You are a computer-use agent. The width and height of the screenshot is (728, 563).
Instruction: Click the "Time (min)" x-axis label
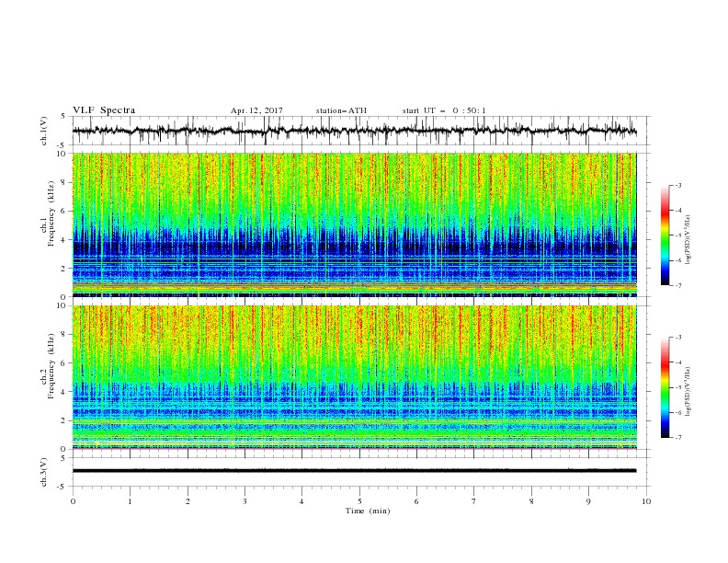368,511
